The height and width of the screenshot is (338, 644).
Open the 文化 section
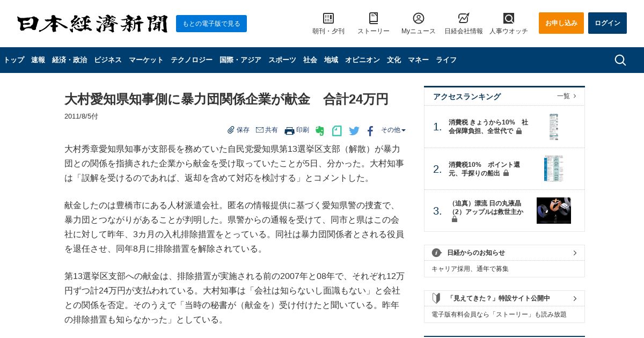coord(394,60)
